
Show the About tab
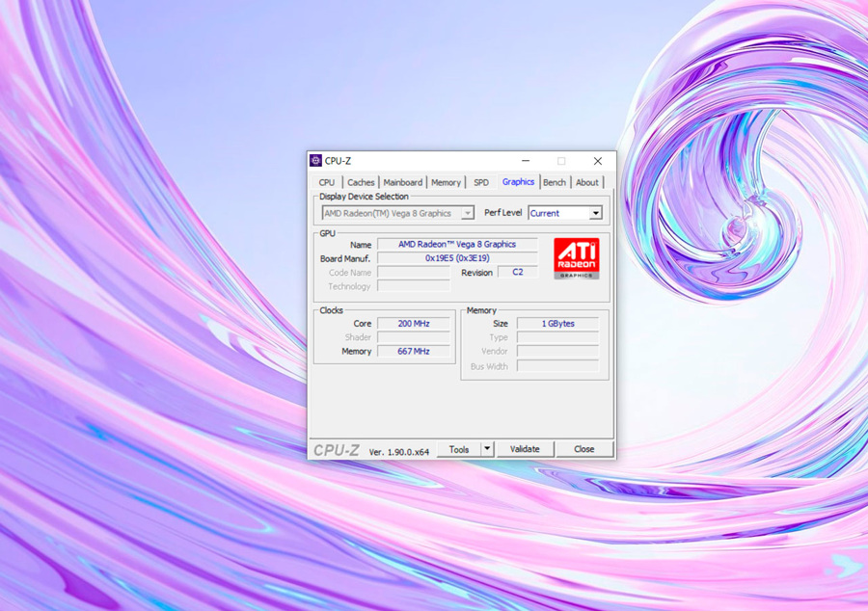[x=587, y=182]
